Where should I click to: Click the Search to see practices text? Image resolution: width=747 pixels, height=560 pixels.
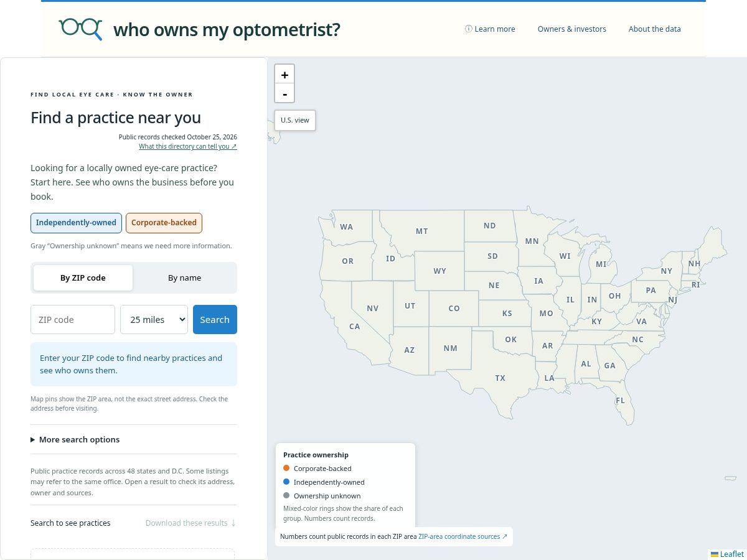click(70, 523)
